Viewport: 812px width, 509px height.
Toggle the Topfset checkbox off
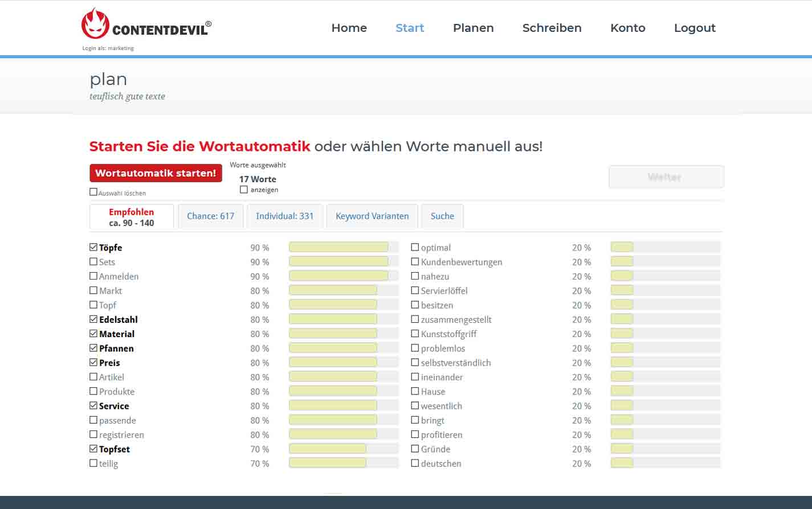93,449
